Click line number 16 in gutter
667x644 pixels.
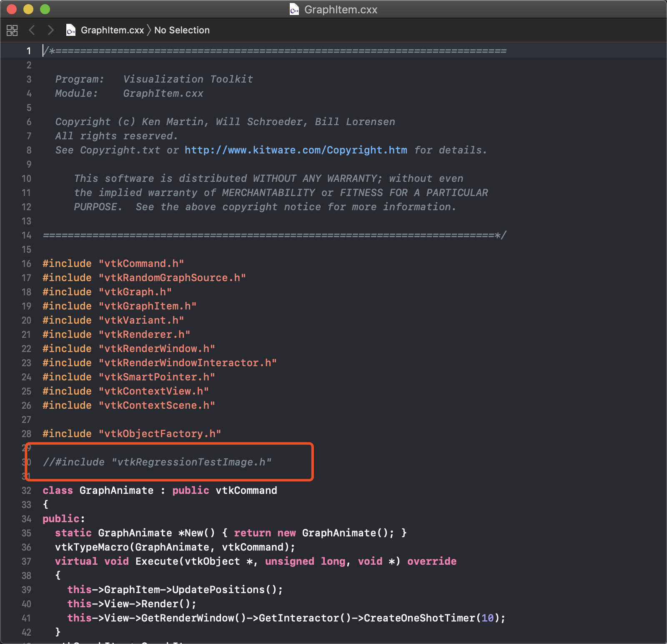[26, 264]
